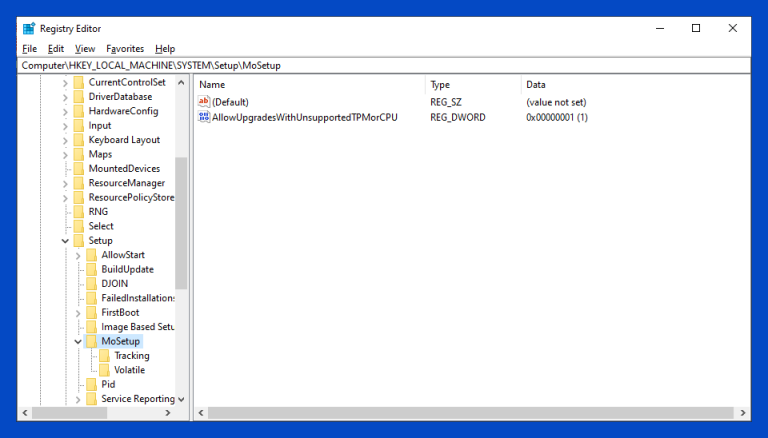Select the MoSetup key label
The width and height of the screenshot is (768, 438).
tap(120, 341)
